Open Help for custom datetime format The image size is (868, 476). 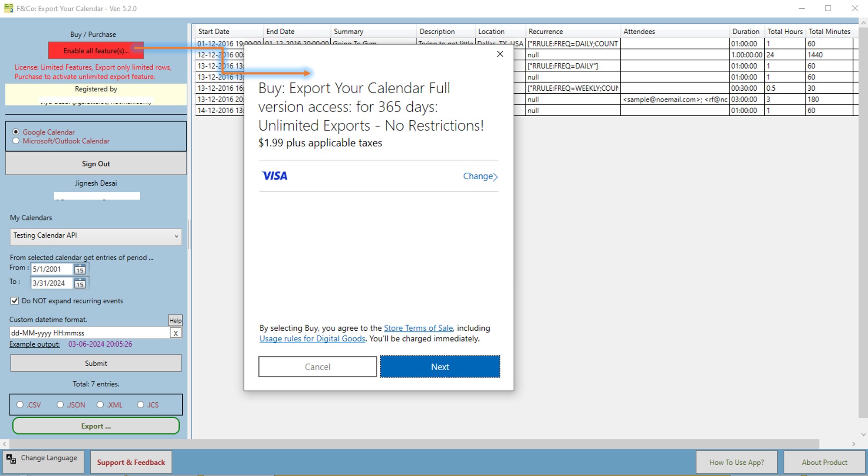pos(175,320)
